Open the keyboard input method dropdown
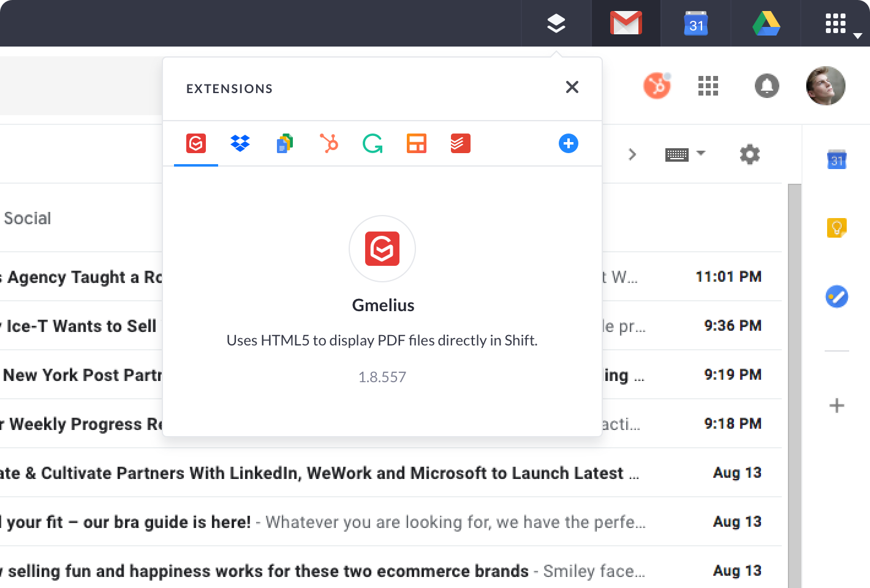Image resolution: width=870 pixels, height=588 pixels. (685, 154)
